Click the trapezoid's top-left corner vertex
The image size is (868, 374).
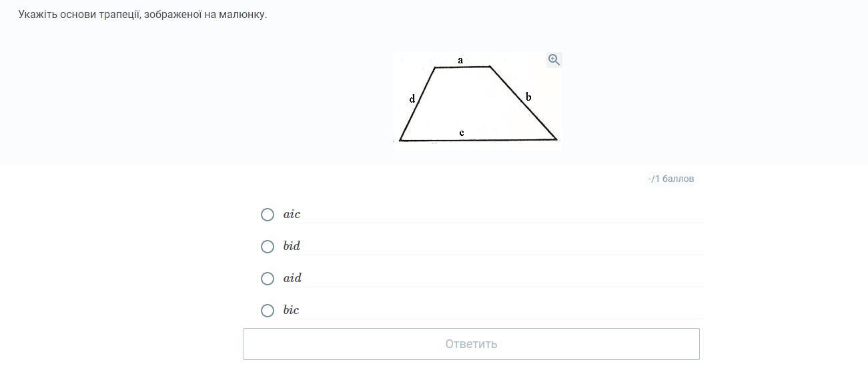point(435,67)
